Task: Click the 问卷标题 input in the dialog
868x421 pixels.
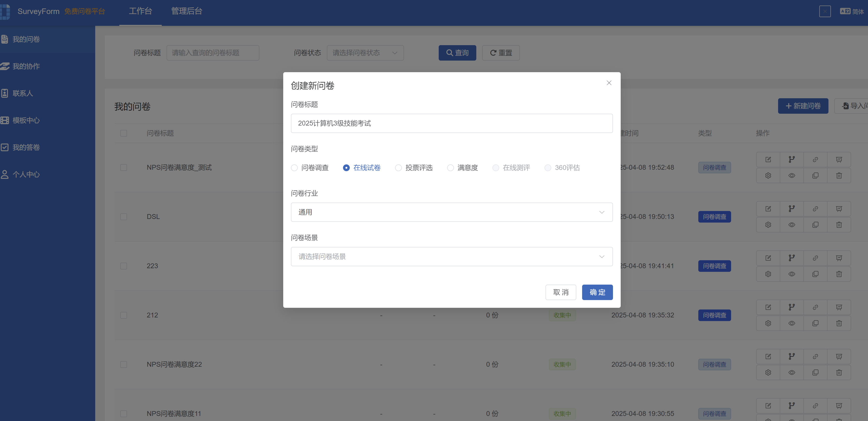Action: click(451, 123)
